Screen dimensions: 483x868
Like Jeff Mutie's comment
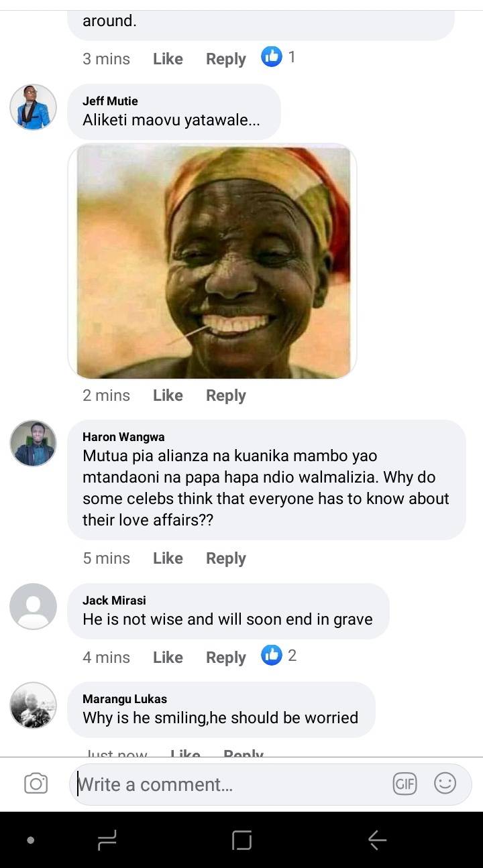tap(168, 395)
